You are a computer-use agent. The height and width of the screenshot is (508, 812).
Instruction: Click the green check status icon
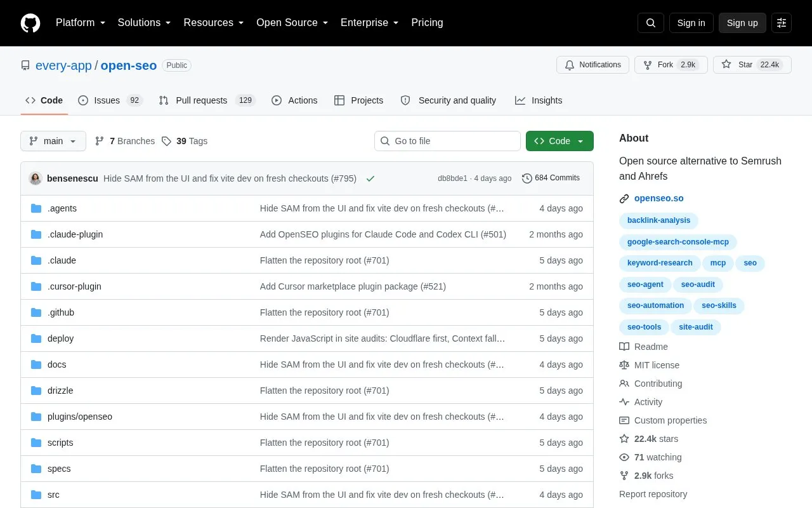370,178
